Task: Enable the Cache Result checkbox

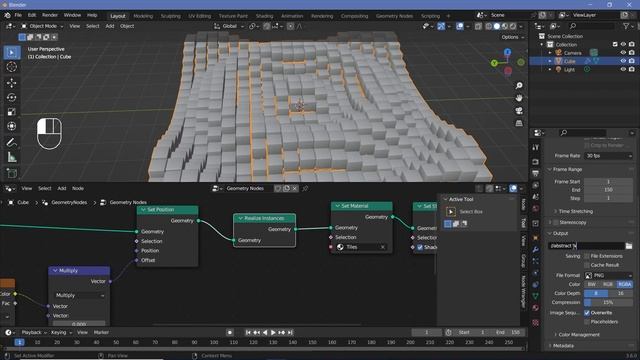Action: point(587,265)
